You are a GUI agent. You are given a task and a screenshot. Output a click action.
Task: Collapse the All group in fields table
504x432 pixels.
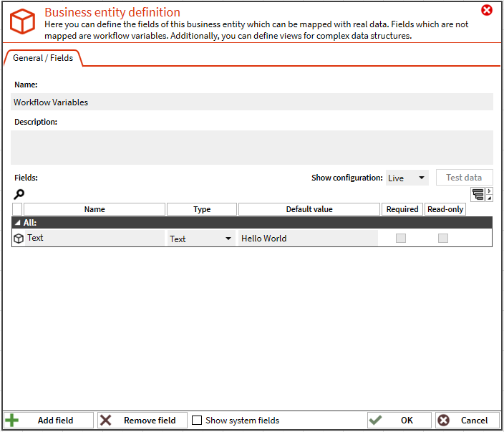coord(17,223)
